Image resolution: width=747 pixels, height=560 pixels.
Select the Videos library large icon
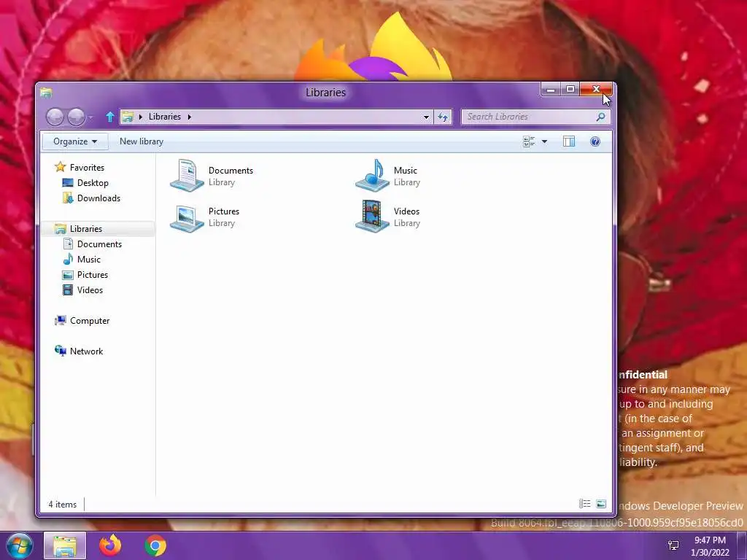(373, 217)
